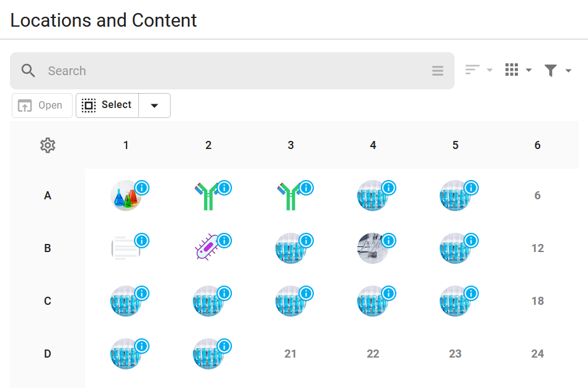Click empty position 22 in row D
The height and width of the screenshot is (388, 588).
pyautogui.click(x=373, y=353)
